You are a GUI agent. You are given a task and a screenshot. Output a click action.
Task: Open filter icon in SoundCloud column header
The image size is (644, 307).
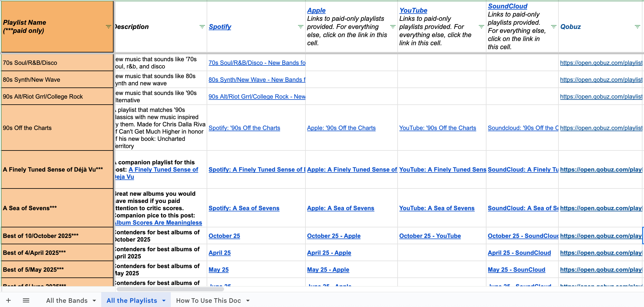(554, 27)
